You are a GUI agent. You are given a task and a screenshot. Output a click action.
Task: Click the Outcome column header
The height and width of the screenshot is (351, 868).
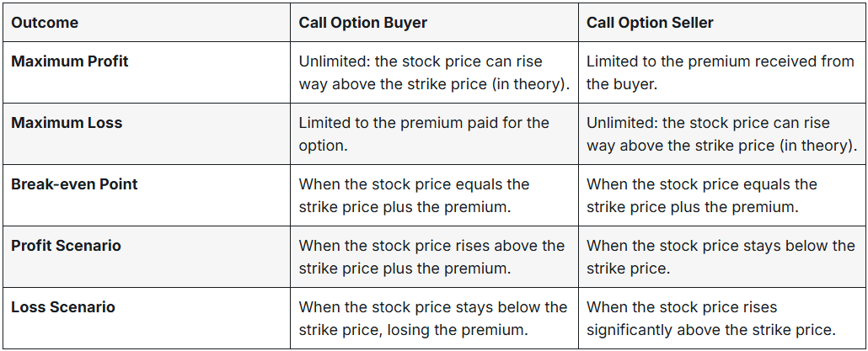45,23
